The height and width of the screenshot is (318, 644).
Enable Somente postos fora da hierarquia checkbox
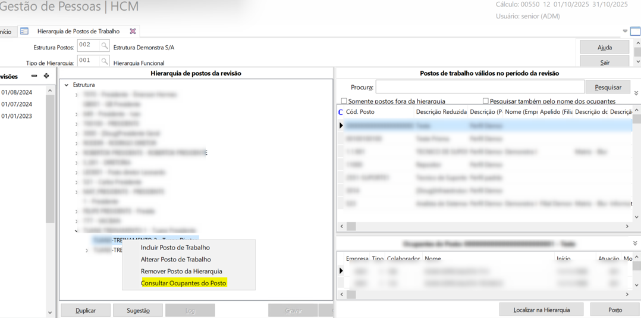click(344, 101)
